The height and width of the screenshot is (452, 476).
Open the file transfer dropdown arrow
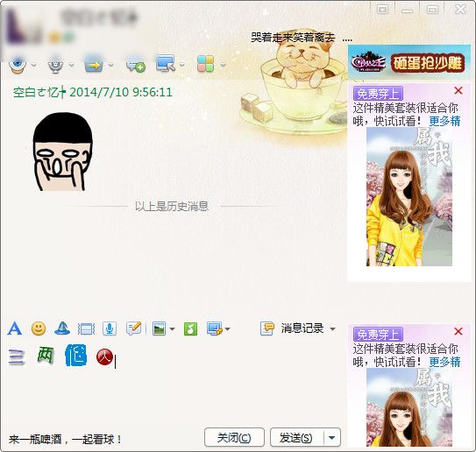pos(110,65)
